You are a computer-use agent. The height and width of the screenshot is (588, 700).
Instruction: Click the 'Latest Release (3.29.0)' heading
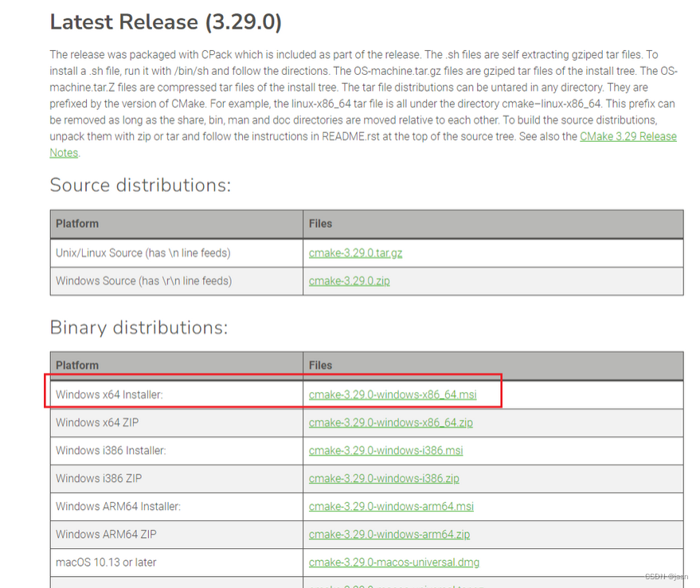166,22
